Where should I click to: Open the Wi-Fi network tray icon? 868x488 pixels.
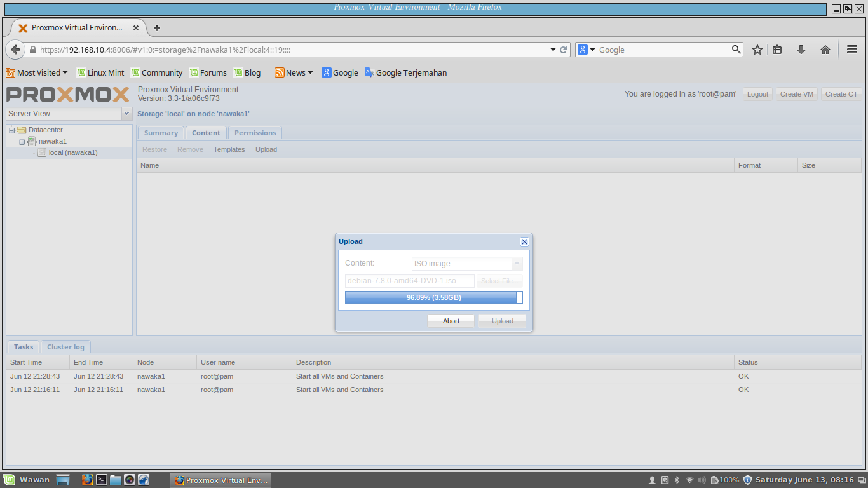pos(689,480)
